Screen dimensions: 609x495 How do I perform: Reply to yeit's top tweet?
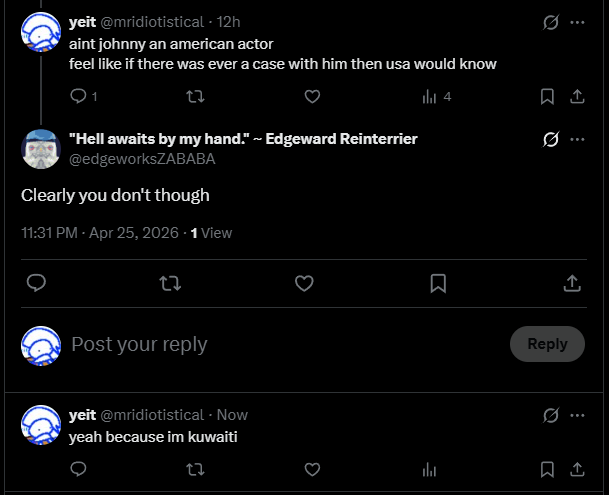[x=79, y=97]
